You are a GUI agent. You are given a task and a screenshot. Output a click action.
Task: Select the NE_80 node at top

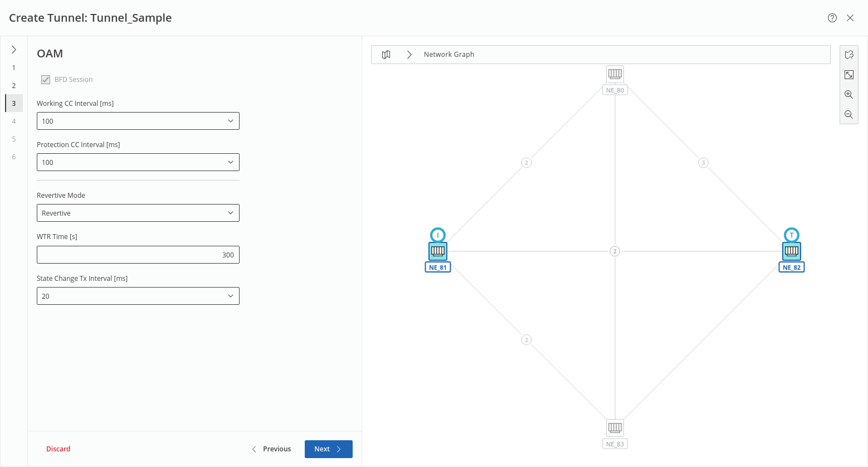pyautogui.click(x=615, y=74)
